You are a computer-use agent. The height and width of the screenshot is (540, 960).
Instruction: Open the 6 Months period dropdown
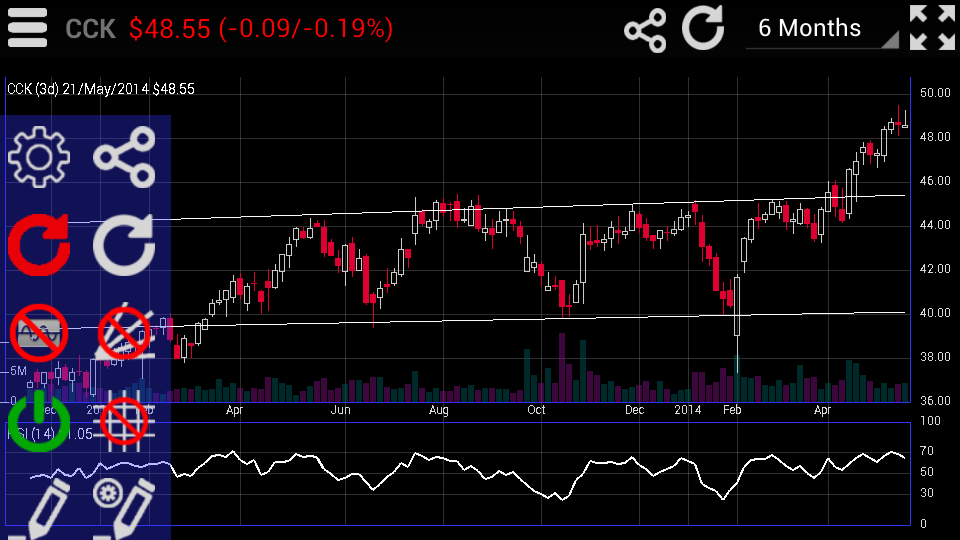click(x=822, y=29)
